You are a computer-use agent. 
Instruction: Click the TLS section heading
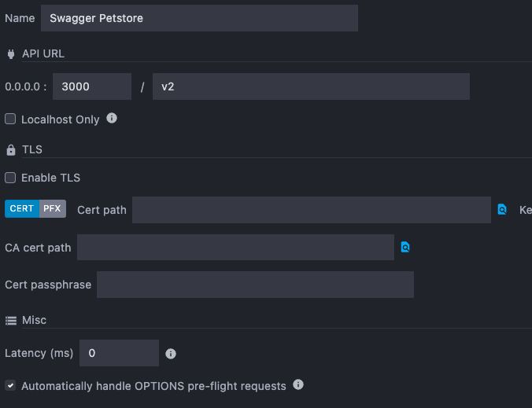[32, 149]
